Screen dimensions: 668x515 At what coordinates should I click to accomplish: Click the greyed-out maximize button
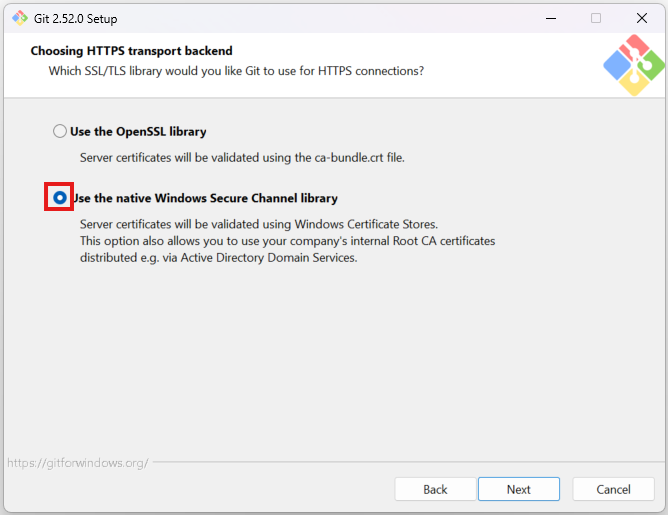coord(596,18)
